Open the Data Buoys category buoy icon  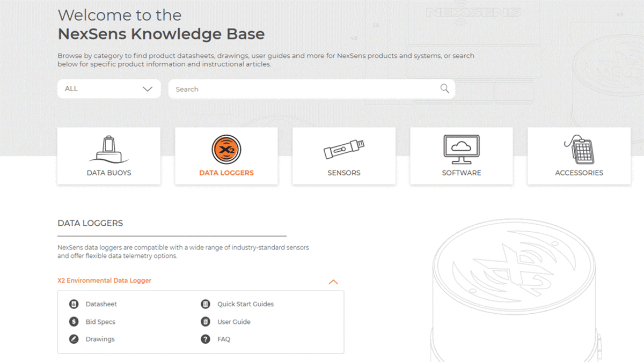click(x=109, y=149)
